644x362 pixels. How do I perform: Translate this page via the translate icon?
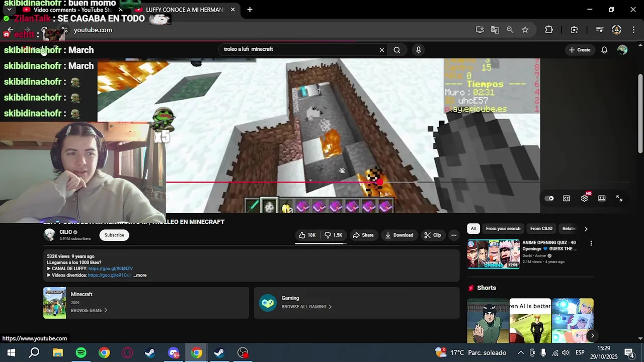point(495,30)
